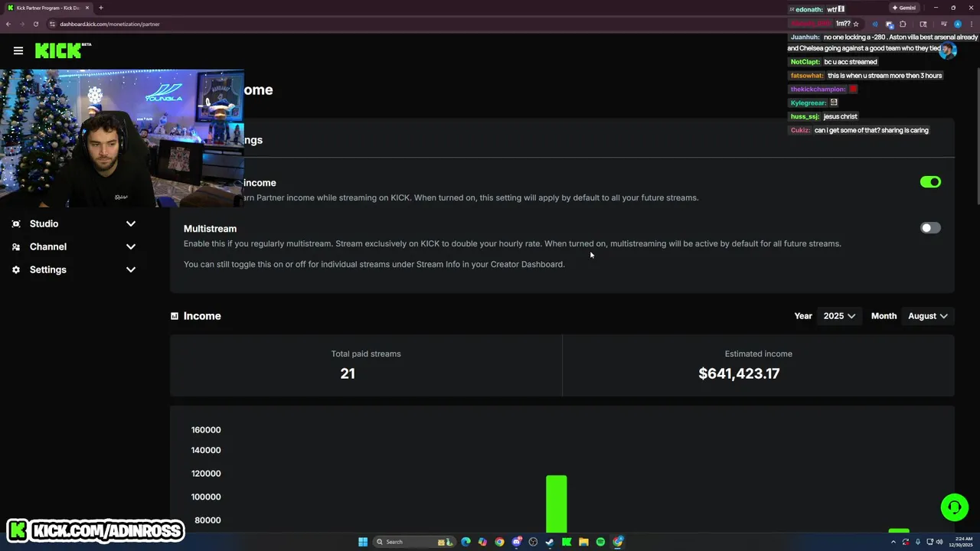Open the hamburger sidebar menu
The height and width of the screenshot is (551, 980).
18,51
